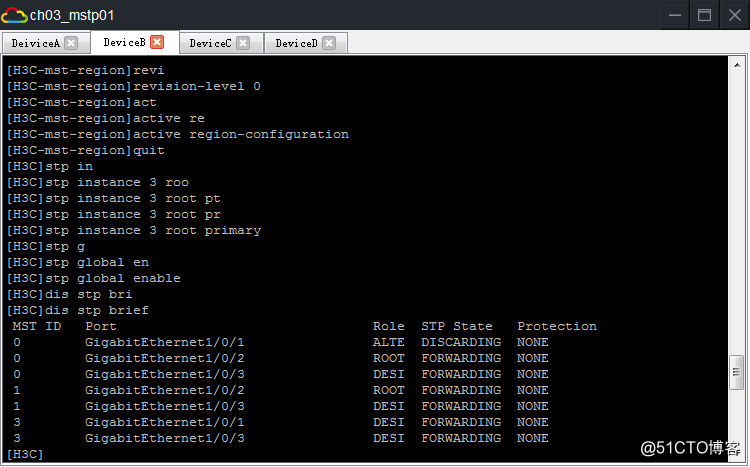This screenshot has height=467, width=750.
Task: Click the 'stp instance 3 root primary' line
Action: click(134, 231)
